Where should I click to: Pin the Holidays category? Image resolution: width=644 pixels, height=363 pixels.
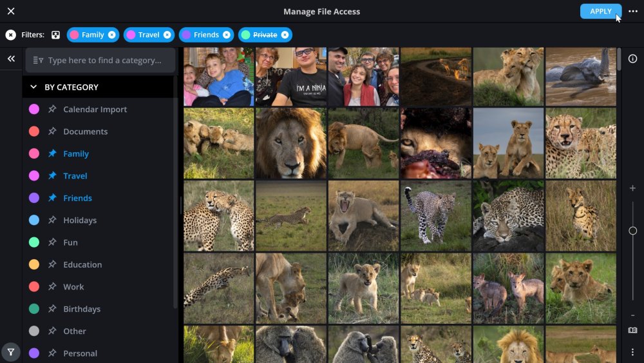pos(52,221)
